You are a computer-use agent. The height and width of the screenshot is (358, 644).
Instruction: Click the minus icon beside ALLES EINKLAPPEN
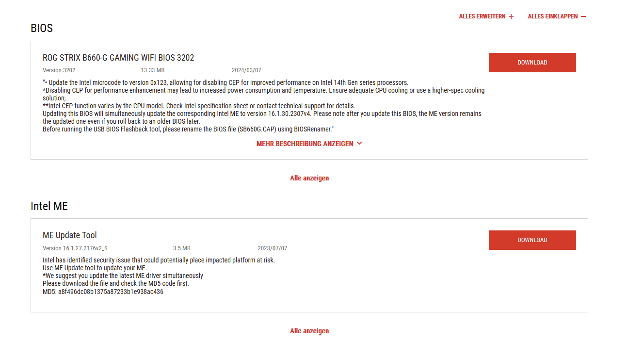point(583,16)
